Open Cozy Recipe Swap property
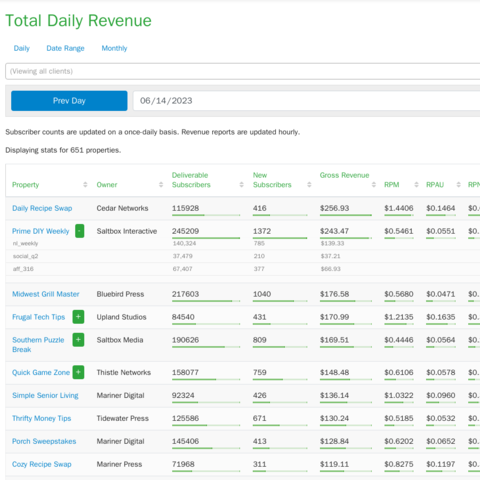The width and height of the screenshot is (480, 480). point(42,464)
